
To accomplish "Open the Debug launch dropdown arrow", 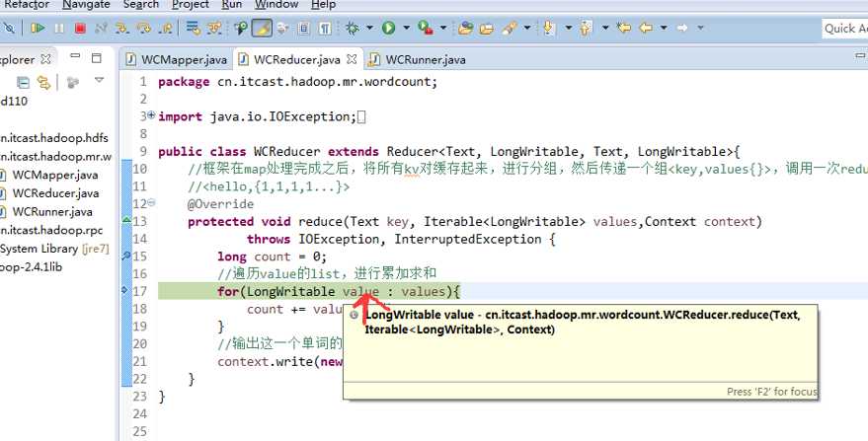I will (369, 28).
